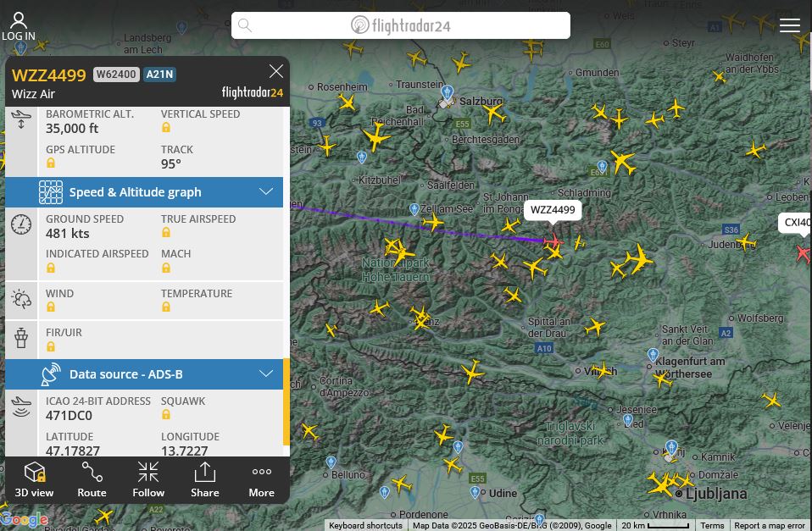Viewport: 812px width, 531px height.
Task: Share this flight
Action: 205,479
